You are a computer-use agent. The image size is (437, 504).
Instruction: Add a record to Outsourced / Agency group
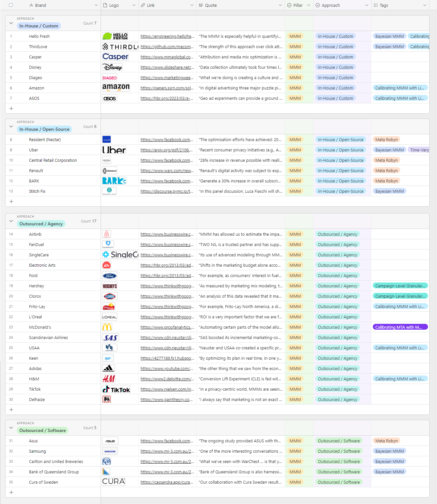pyautogui.click(x=11, y=410)
